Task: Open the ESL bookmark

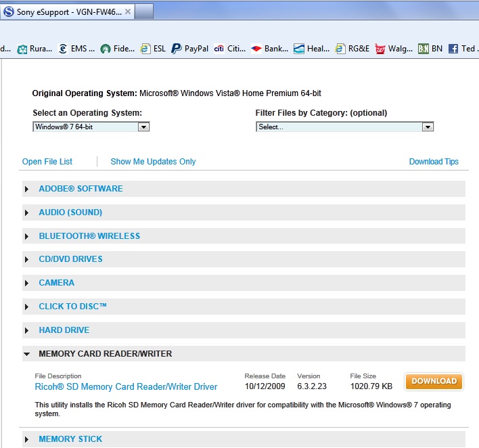Action: click(x=153, y=49)
